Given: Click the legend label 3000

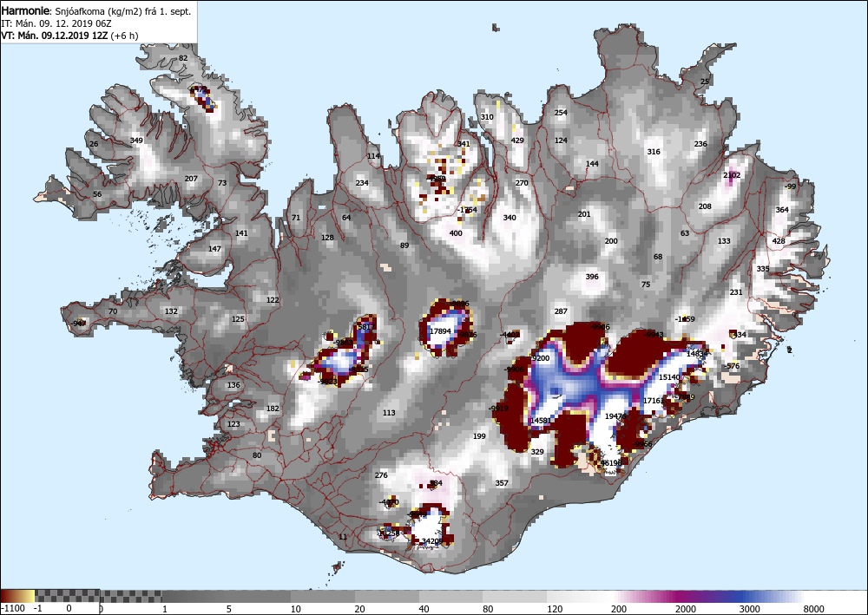Looking at the screenshot, I should coord(750,609).
